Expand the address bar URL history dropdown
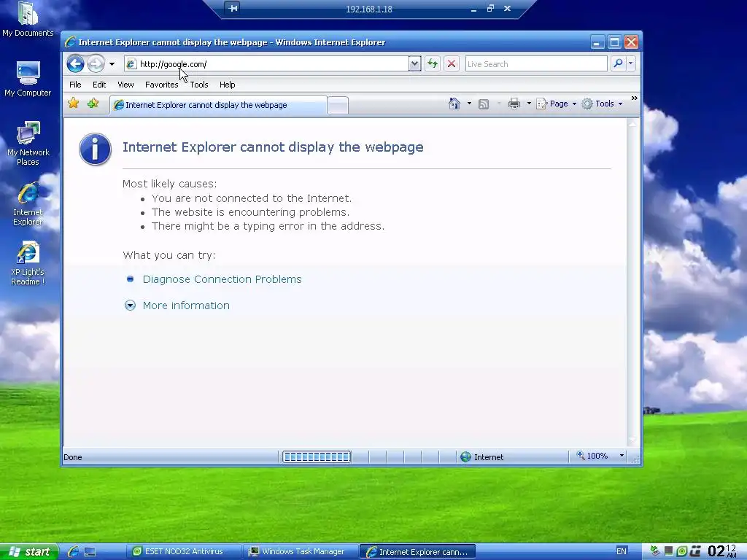The width and height of the screenshot is (747, 560). click(415, 64)
